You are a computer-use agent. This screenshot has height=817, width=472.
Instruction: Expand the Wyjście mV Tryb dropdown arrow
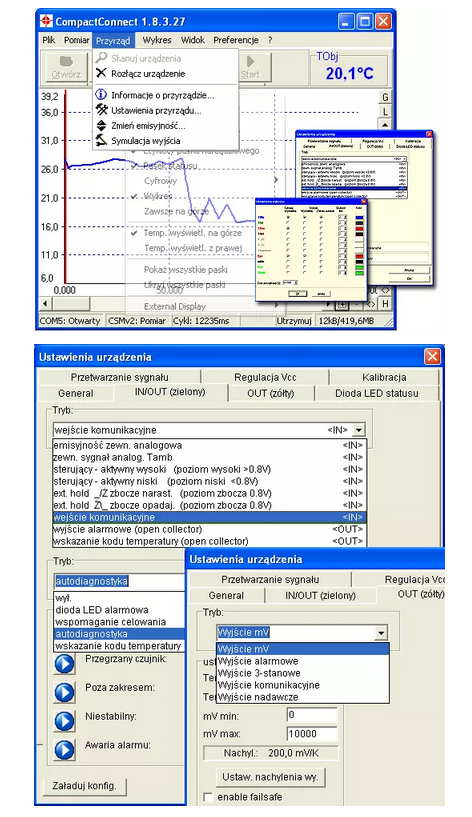(x=381, y=633)
